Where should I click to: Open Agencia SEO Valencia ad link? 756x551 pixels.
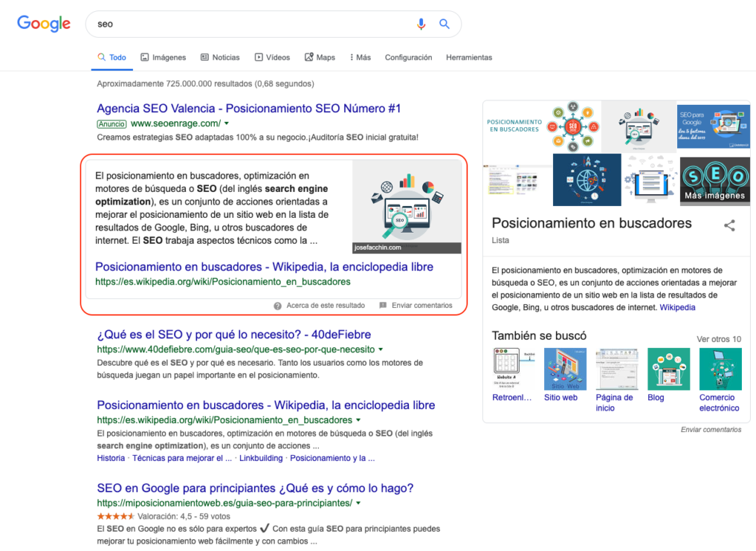coord(249,109)
